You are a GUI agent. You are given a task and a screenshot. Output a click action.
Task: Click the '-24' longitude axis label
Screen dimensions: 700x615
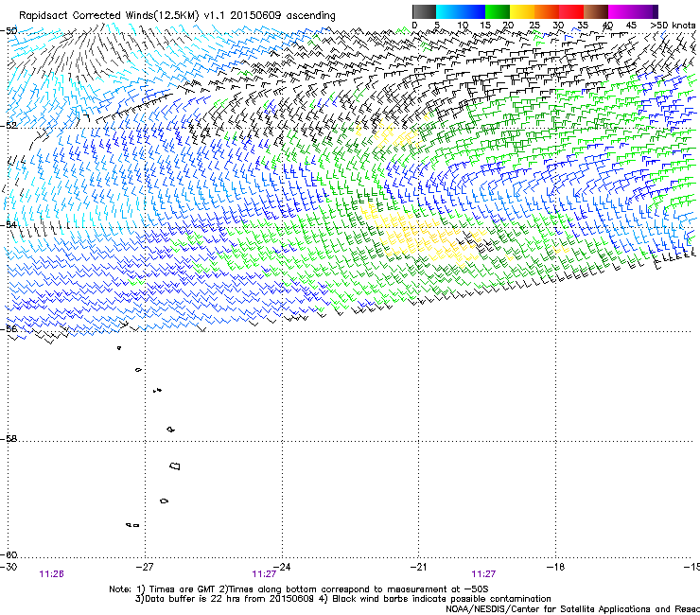coord(282,567)
